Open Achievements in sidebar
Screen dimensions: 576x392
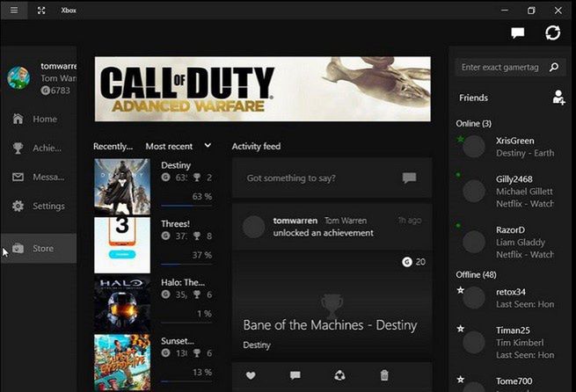point(39,148)
